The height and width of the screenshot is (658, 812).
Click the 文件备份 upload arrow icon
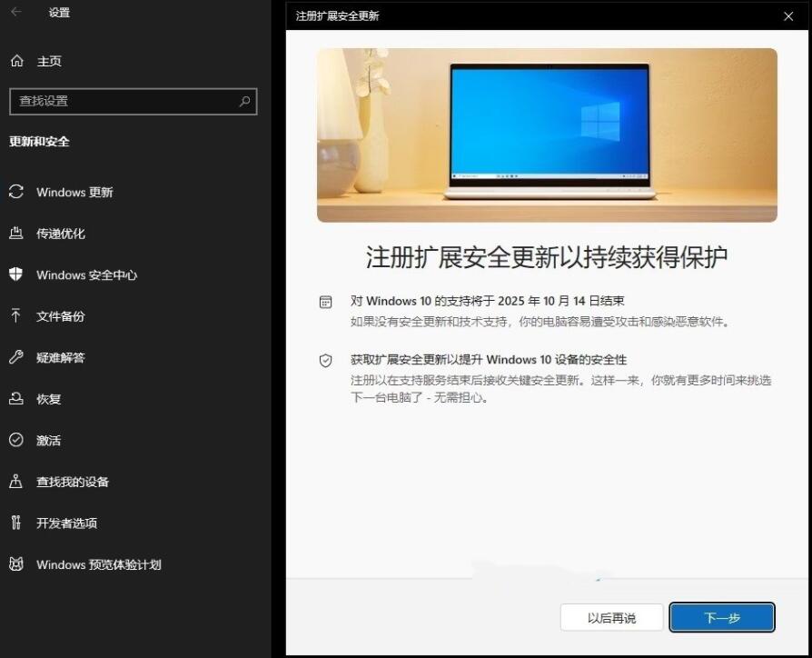click(16, 315)
